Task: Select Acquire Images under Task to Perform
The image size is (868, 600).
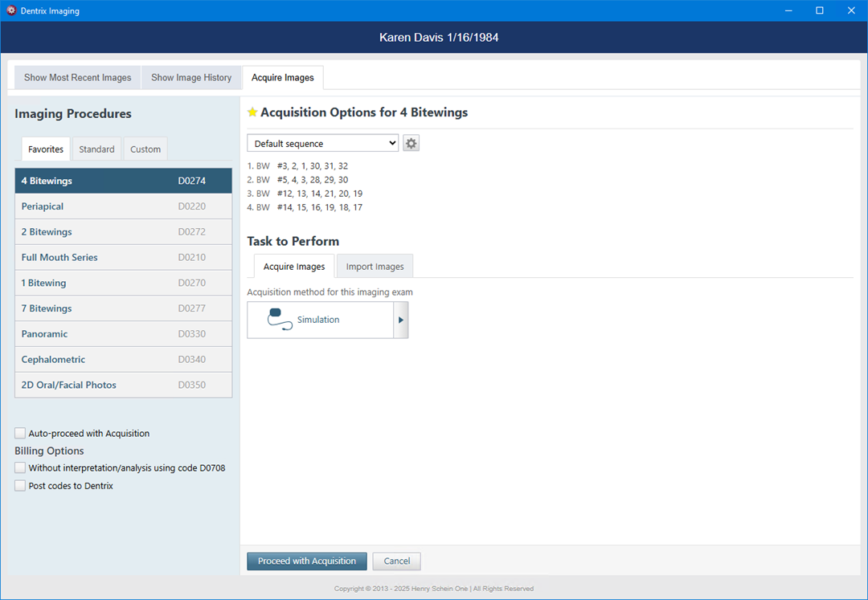Action: [x=294, y=266]
